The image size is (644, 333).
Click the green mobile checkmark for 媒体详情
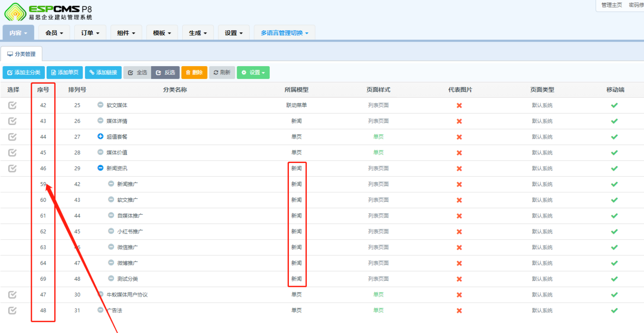pyautogui.click(x=614, y=121)
